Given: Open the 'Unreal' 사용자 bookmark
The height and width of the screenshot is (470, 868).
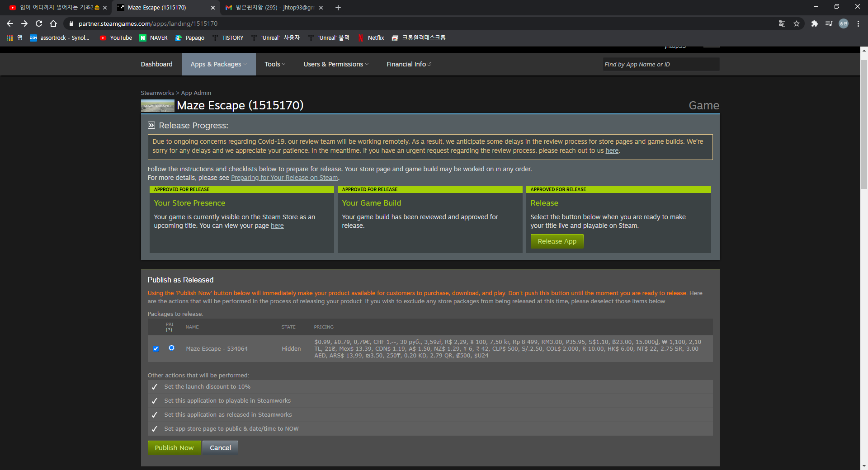Looking at the screenshot, I should (276, 38).
